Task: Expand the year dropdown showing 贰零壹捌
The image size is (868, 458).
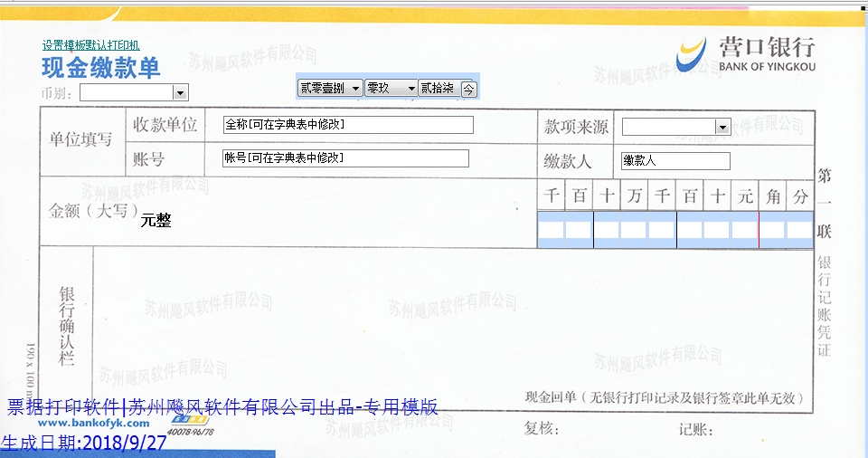Action: pyautogui.click(x=355, y=88)
